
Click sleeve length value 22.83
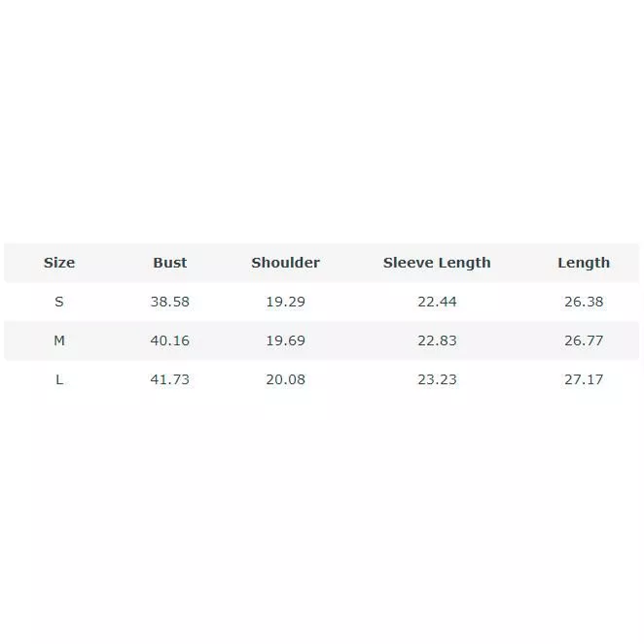point(437,340)
